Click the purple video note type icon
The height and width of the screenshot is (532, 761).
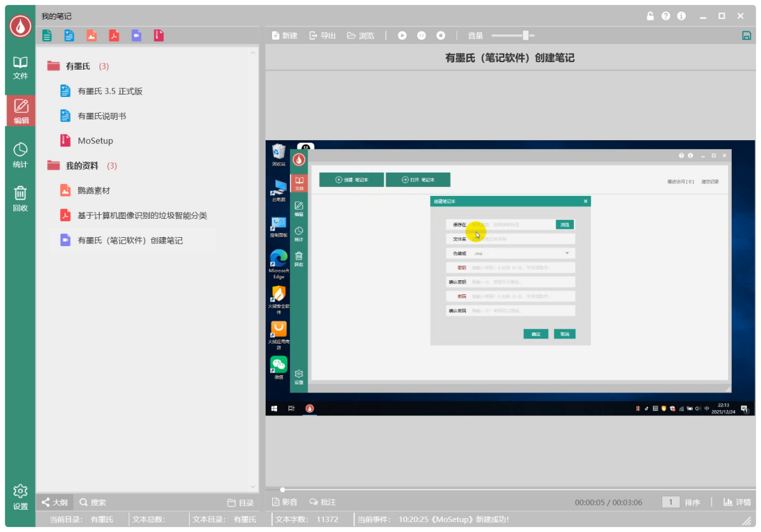pos(136,36)
